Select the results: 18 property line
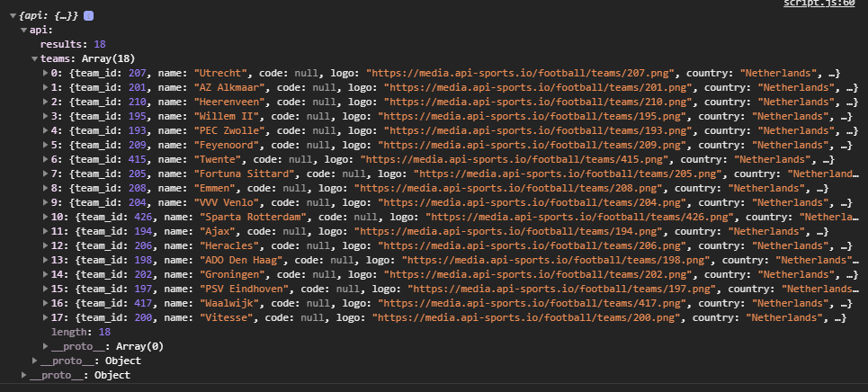 (73, 44)
